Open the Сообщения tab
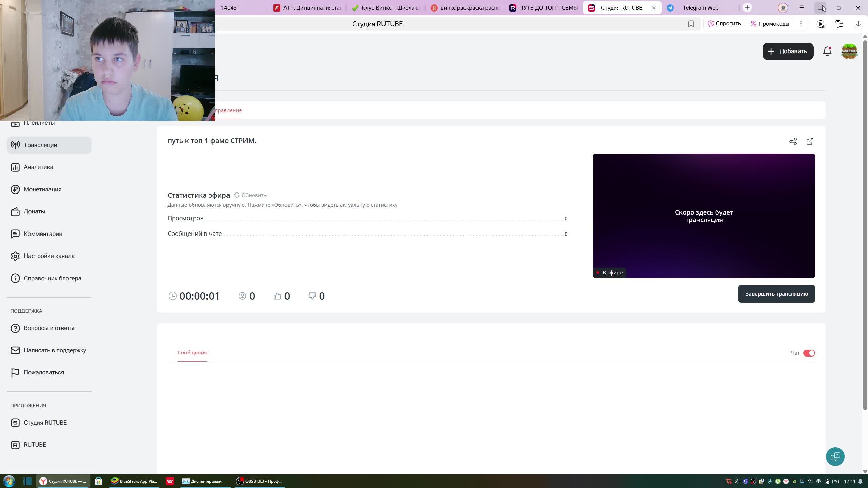This screenshot has height=488, width=868. click(192, 353)
